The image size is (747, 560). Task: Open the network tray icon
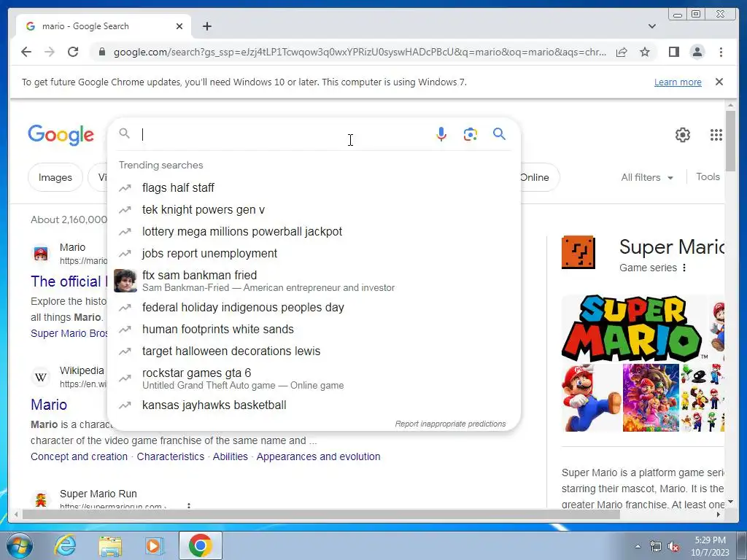656,547
